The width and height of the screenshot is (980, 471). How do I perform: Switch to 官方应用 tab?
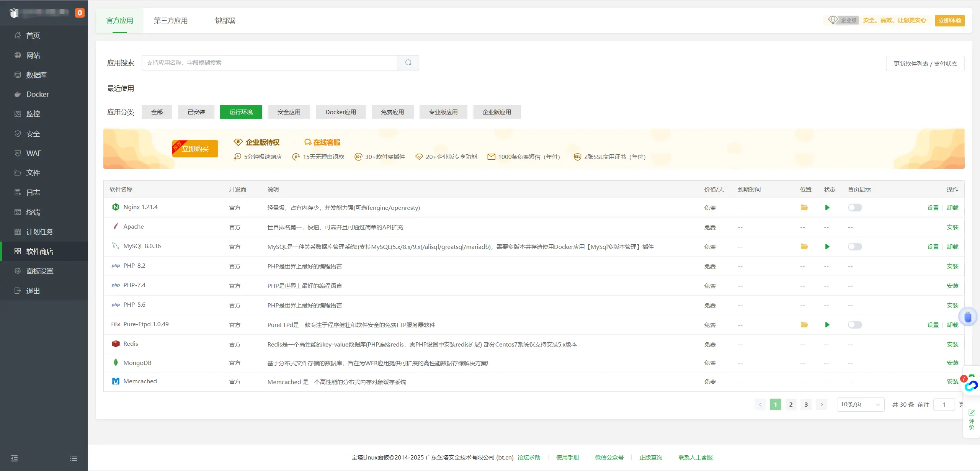point(120,21)
